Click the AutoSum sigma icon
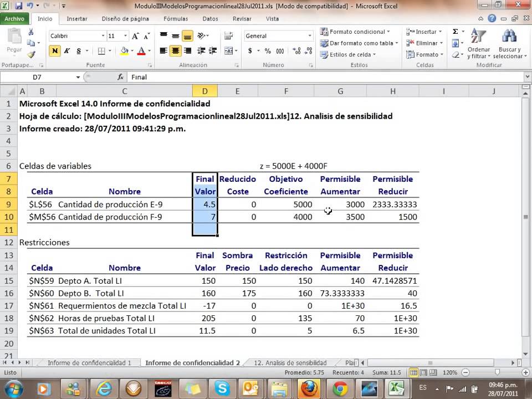The width and height of the screenshot is (532, 399). point(456,32)
